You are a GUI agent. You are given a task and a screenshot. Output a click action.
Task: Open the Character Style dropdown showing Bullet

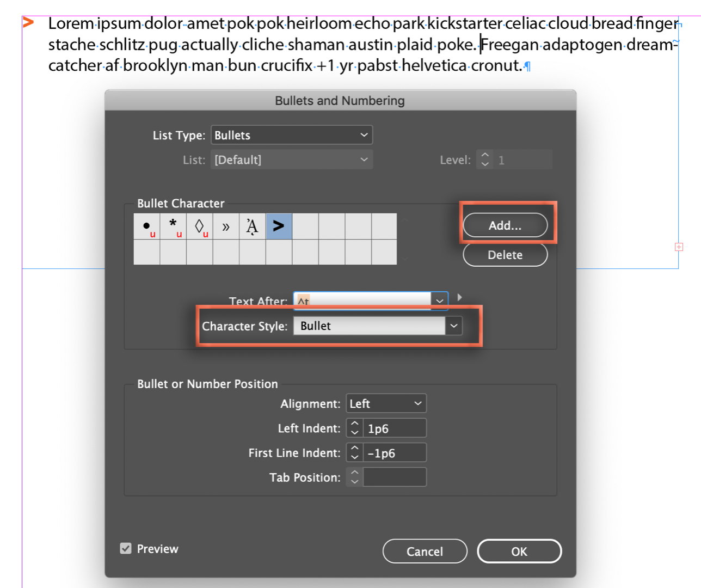point(454,326)
